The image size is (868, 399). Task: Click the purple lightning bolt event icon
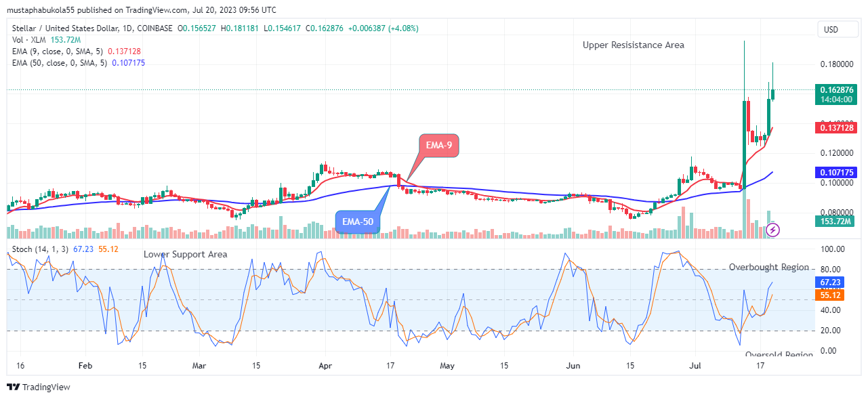772,230
